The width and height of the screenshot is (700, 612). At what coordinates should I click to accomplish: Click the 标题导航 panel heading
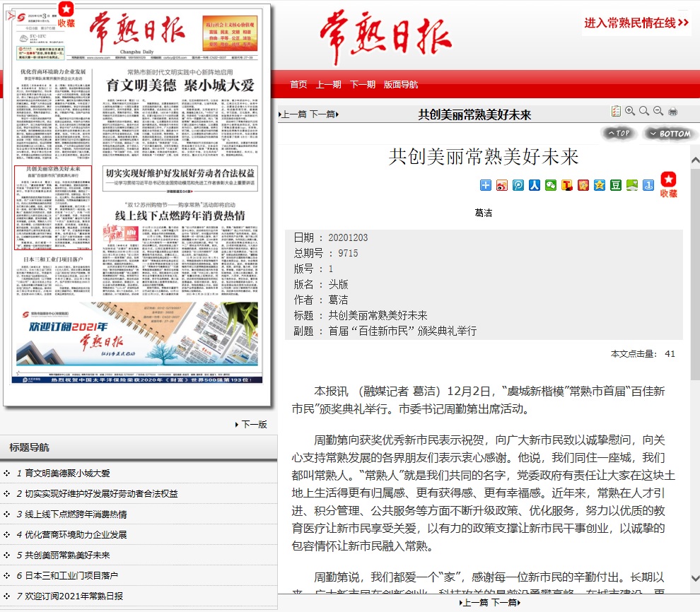click(29, 447)
